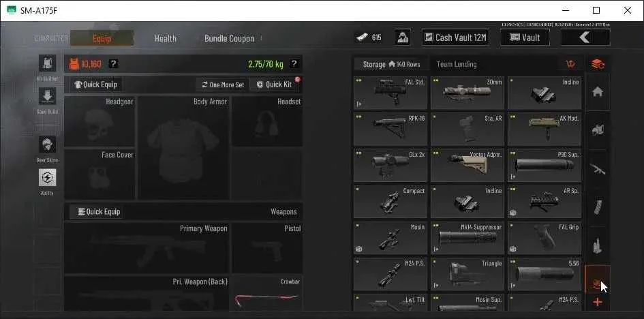Select the GLx 2x scope item
644x319 pixels.
390,166
